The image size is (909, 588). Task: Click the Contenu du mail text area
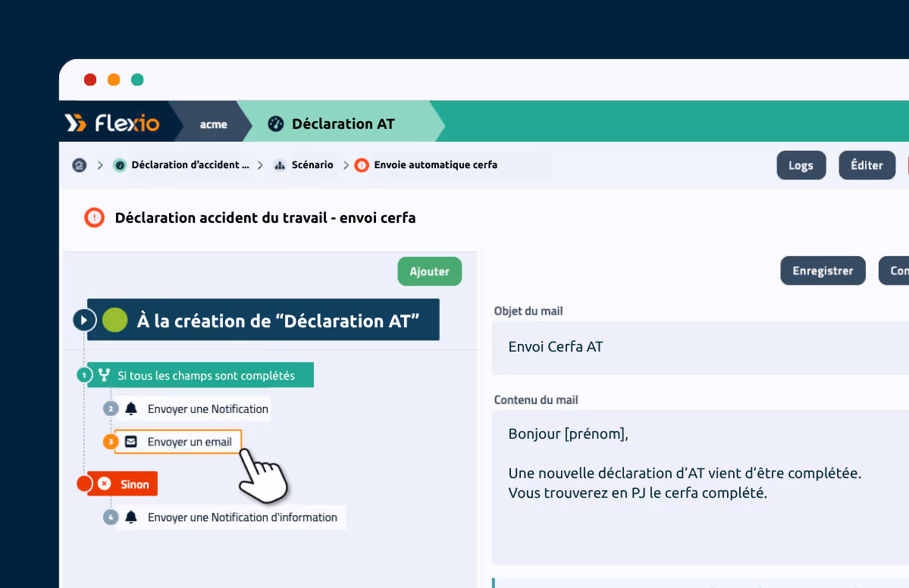tap(701, 487)
